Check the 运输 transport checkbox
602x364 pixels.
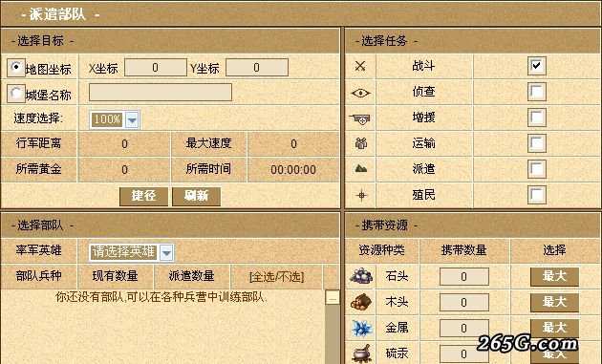[x=536, y=143]
